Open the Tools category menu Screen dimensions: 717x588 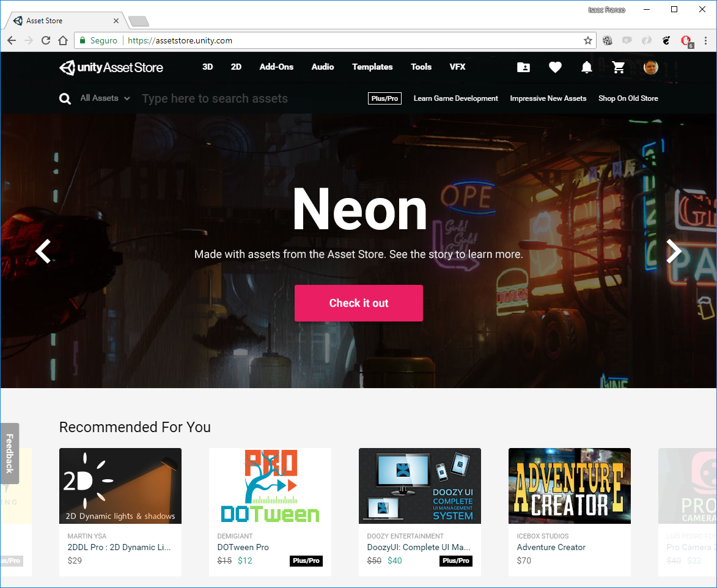coord(421,67)
